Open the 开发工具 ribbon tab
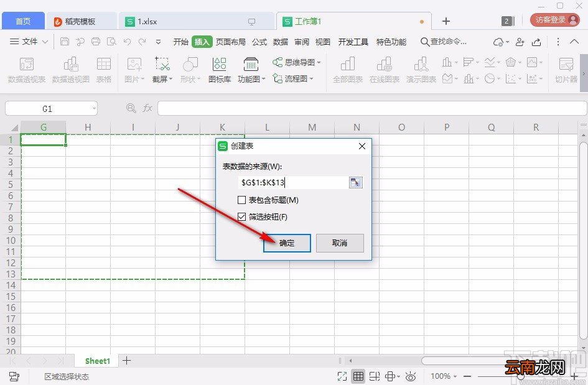Image resolution: width=588 pixels, height=385 pixels. click(x=353, y=42)
